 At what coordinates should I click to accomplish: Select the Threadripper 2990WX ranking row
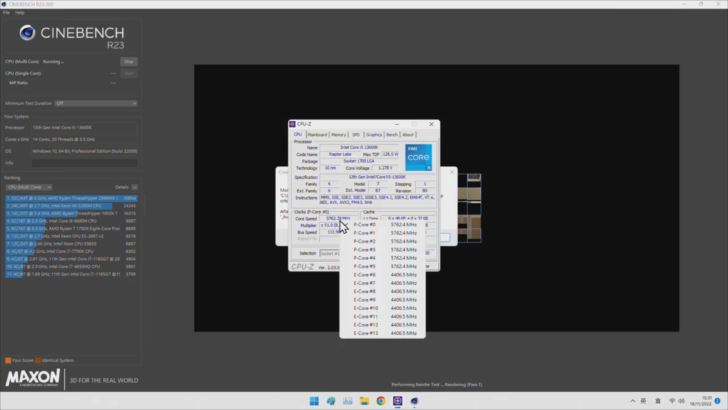[71, 198]
